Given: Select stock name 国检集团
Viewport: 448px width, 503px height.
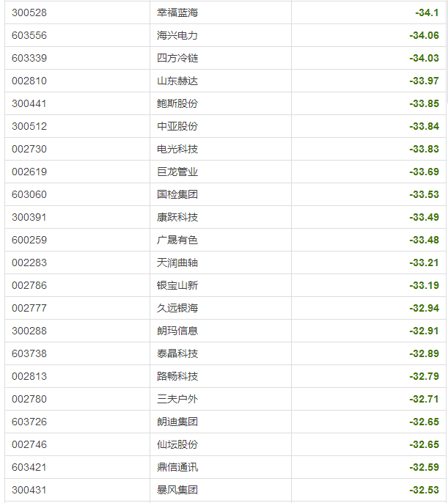Looking at the screenshot, I should (x=177, y=194).
